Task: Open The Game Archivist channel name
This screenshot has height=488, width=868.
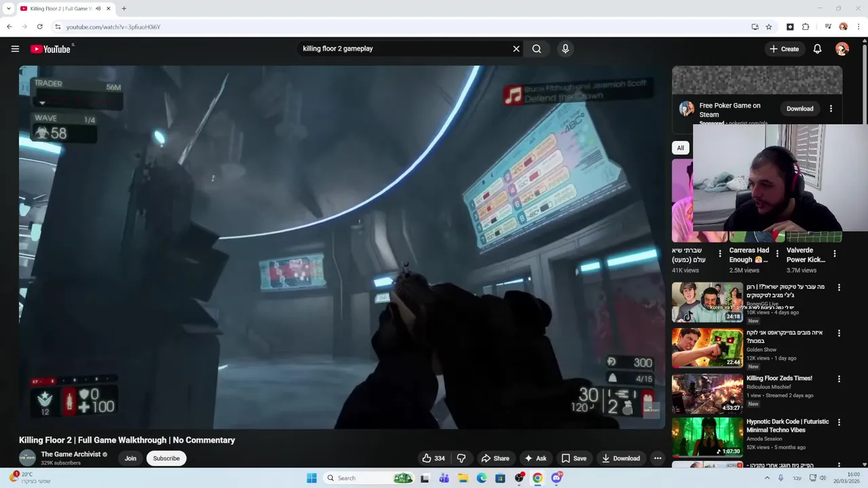Action: [71, 454]
